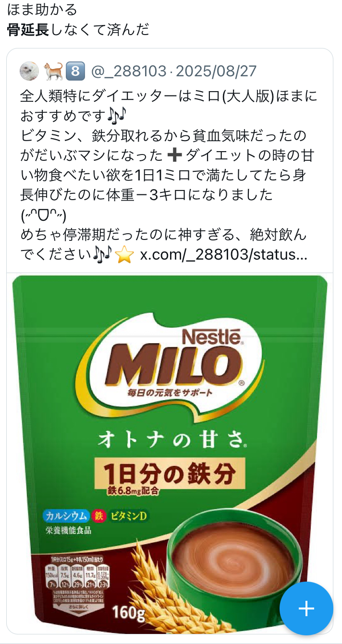Tap the bold 骨延長 keyword text

(x=28, y=30)
